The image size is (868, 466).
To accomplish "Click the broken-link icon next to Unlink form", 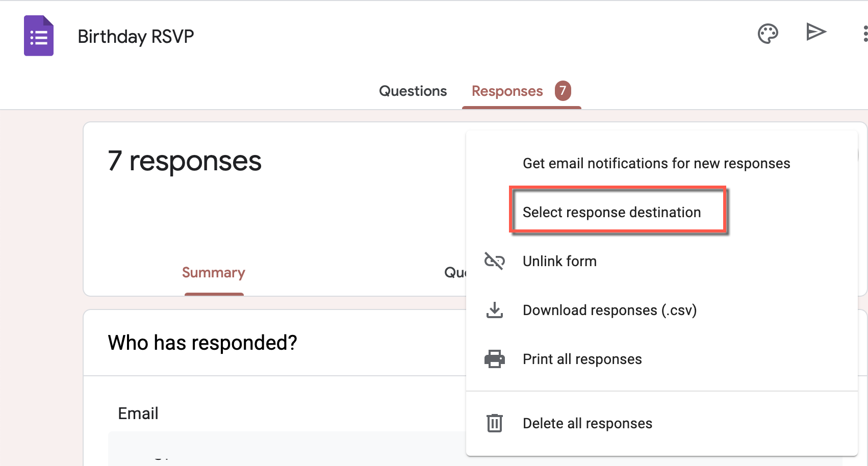I will (493, 261).
